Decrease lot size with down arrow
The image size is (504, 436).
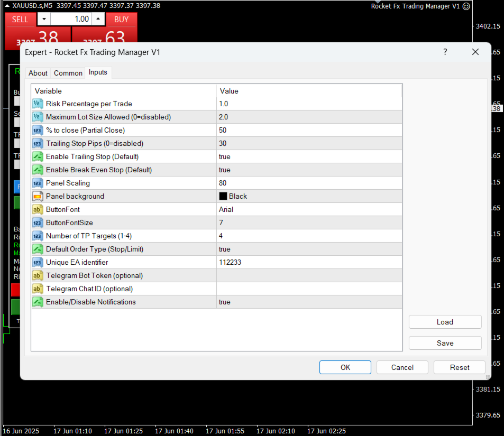(44, 19)
